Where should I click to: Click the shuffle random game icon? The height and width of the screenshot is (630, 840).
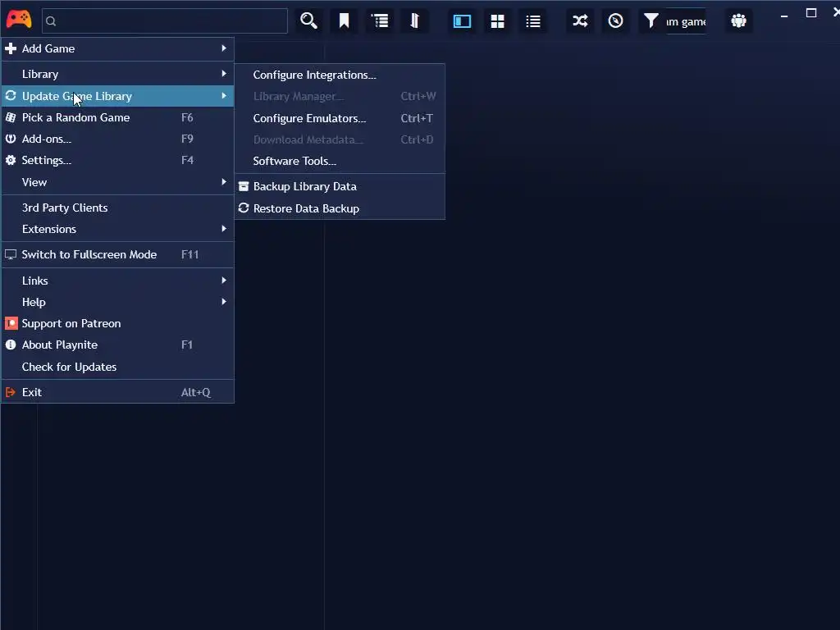tap(580, 21)
